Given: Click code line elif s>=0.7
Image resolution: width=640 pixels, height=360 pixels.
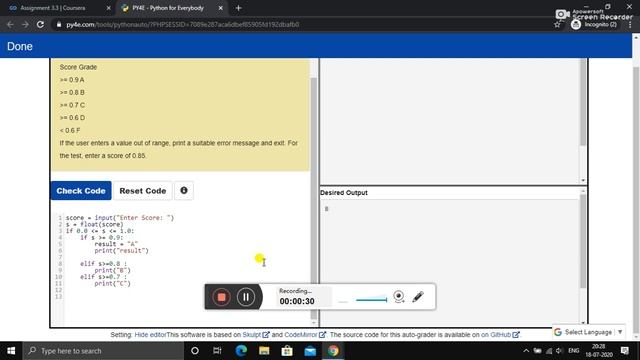Looking at the screenshot, I should pos(103,277).
